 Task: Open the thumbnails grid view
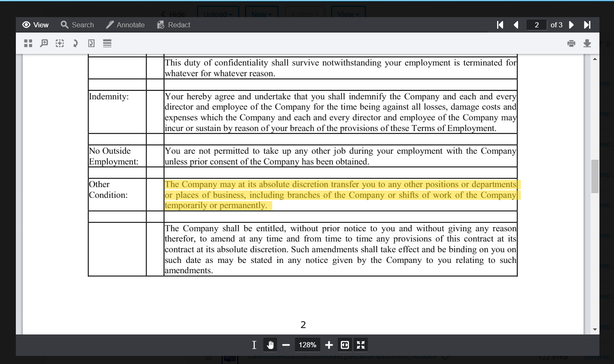[x=28, y=43]
